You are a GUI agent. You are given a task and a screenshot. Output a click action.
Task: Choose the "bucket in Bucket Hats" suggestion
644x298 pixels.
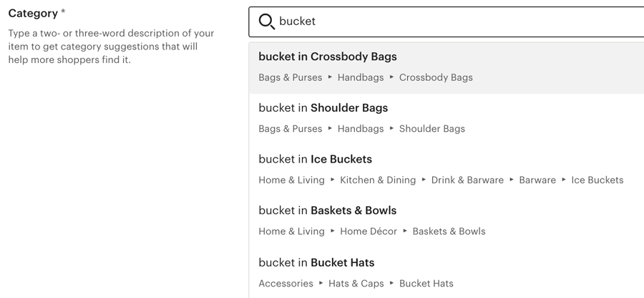tap(446, 274)
